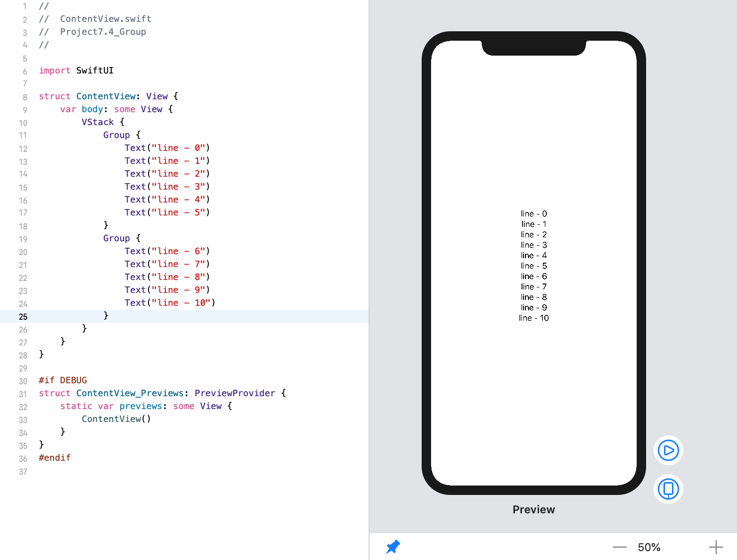Click the 'line - 0' text in preview
737x560 pixels.
point(534,213)
